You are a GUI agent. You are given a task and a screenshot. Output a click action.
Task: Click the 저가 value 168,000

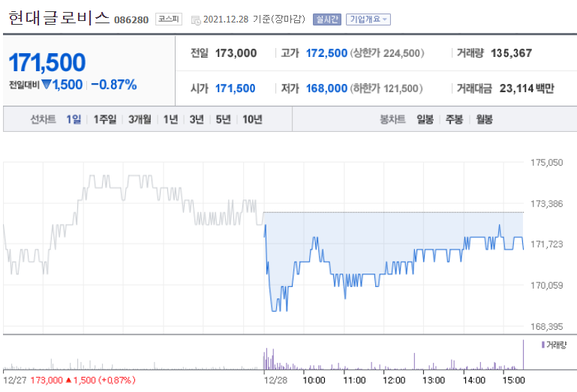tap(327, 88)
